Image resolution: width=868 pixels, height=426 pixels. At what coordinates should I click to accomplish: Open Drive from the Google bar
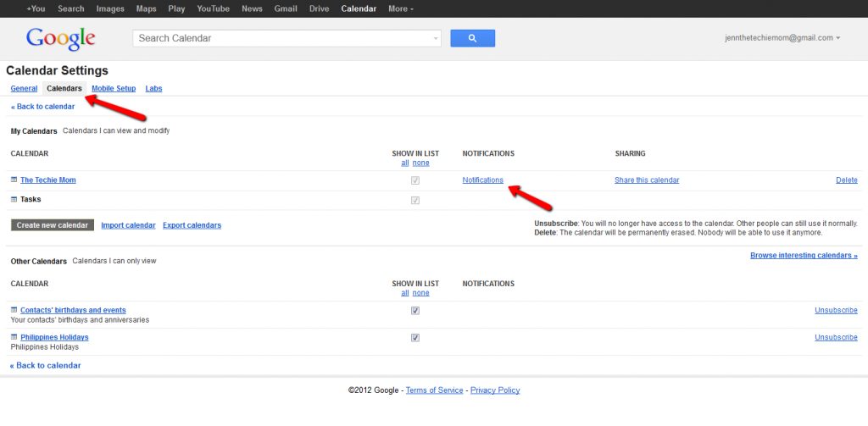[x=319, y=8]
